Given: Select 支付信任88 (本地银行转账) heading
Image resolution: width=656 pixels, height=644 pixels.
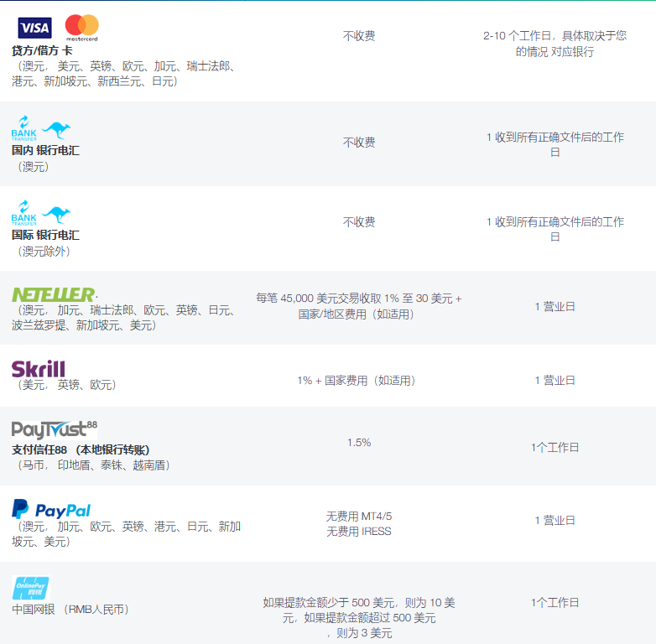Looking at the screenshot, I should [81, 450].
